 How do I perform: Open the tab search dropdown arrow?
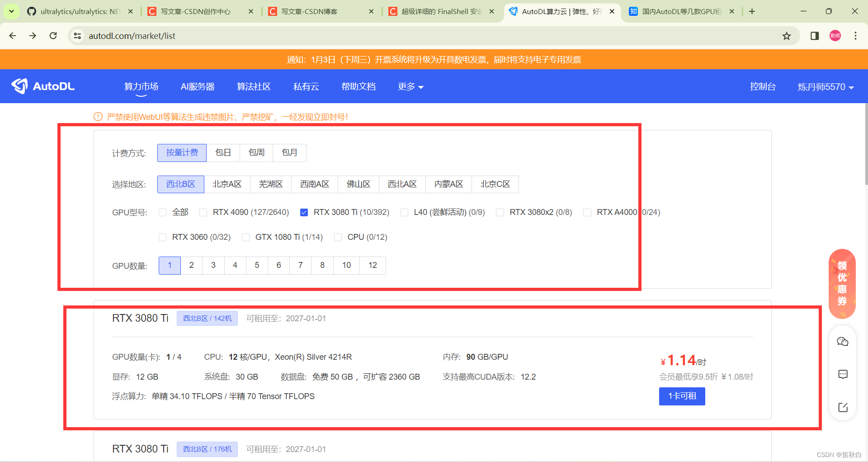(x=11, y=11)
